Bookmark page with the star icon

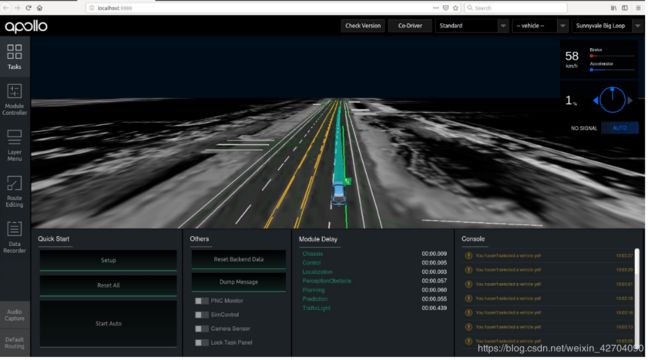[x=456, y=8]
